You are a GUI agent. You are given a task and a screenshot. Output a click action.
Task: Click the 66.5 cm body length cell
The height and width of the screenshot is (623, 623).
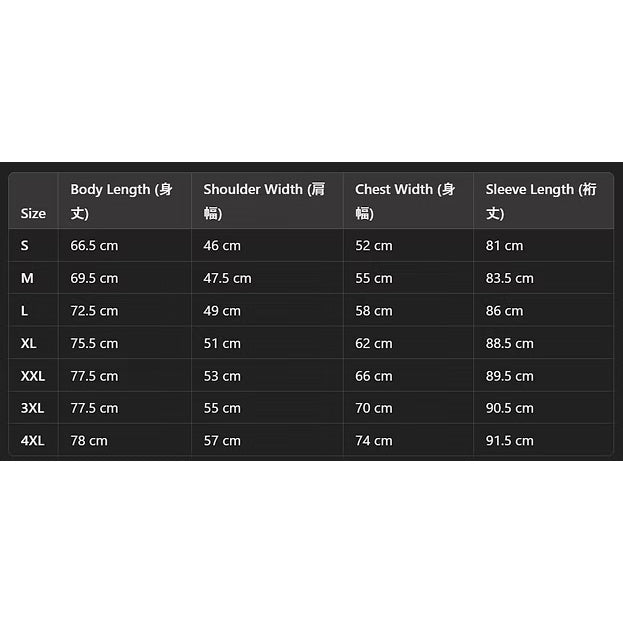94,246
